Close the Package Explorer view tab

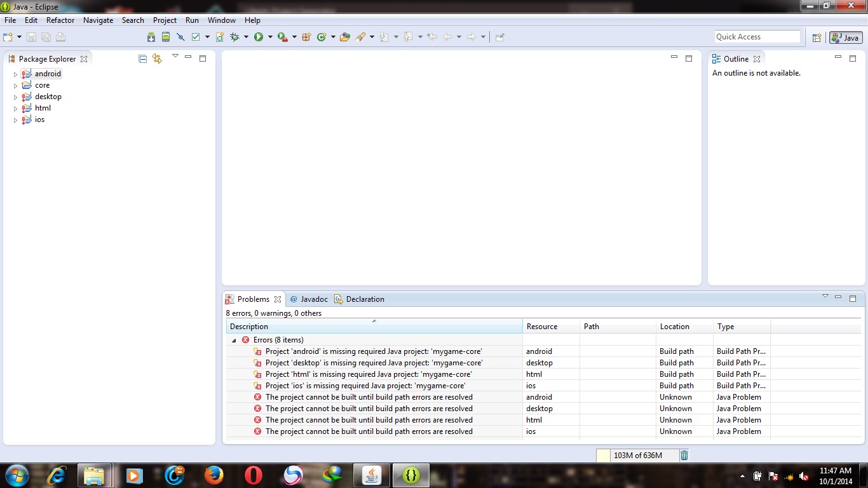pyautogui.click(x=84, y=58)
